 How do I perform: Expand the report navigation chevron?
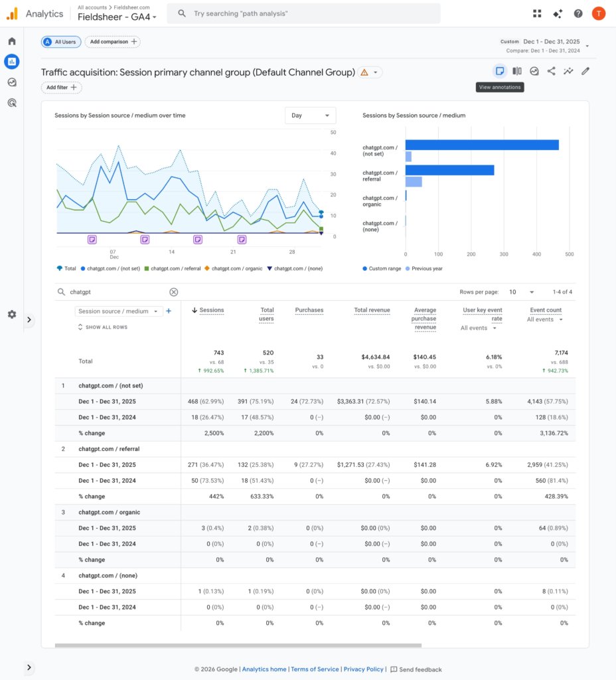[x=29, y=319]
